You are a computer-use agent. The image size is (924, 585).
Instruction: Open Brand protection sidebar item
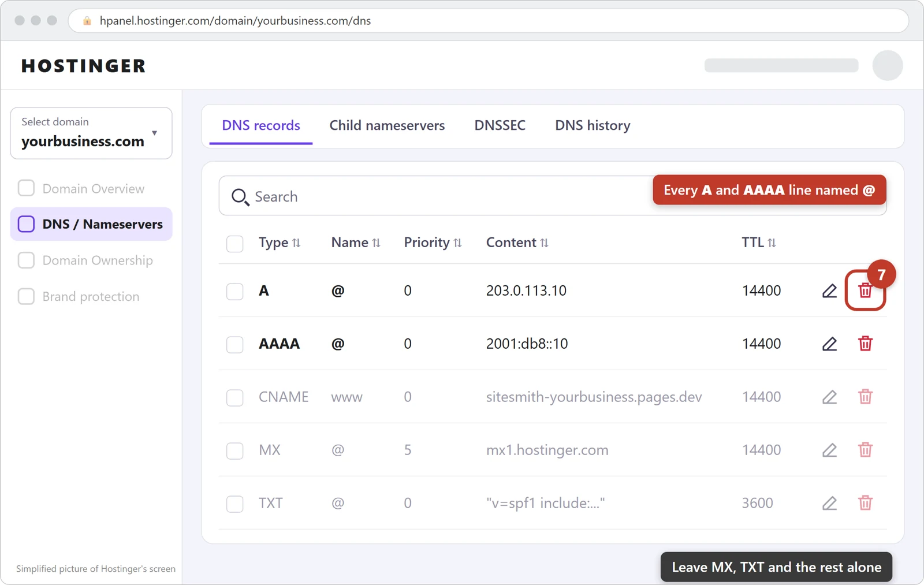click(91, 296)
